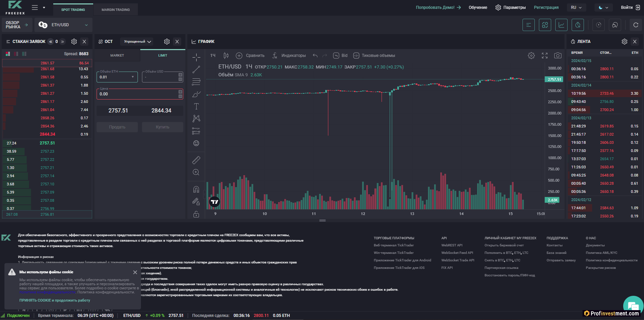644x320 pixels.
Task: Show both bids and asks view
Action: click(x=8, y=54)
